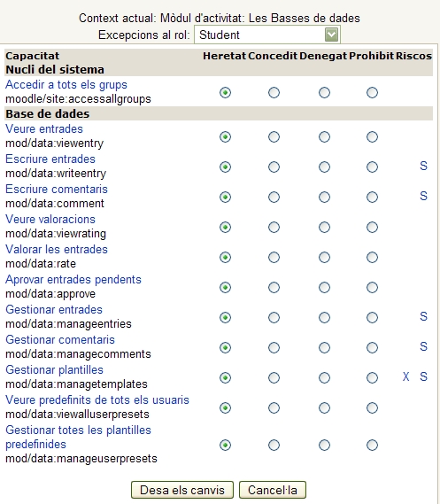Click the S risk icon for Escriure comentaris

point(423,196)
